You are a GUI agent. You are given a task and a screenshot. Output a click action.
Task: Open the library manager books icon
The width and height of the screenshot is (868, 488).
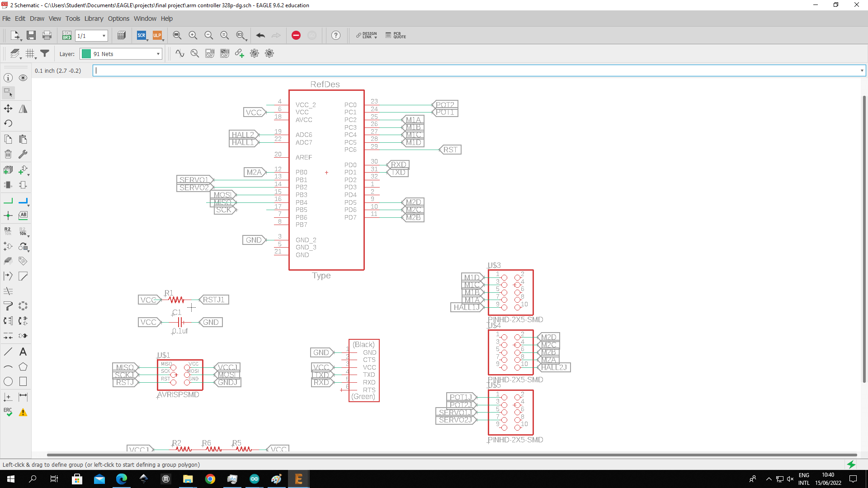click(121, 35)
